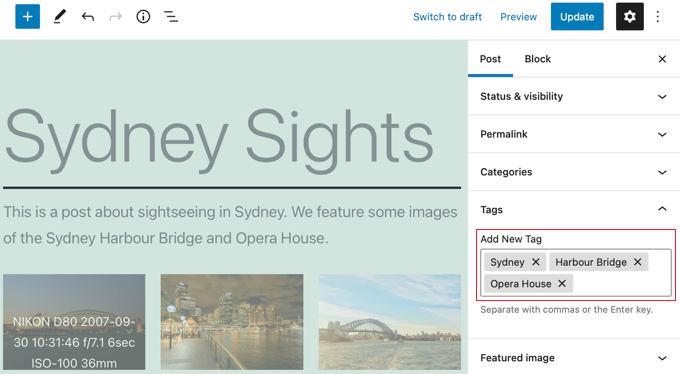
Task: Click the 'Separate with commas' help text
Action: coord(566,310)
